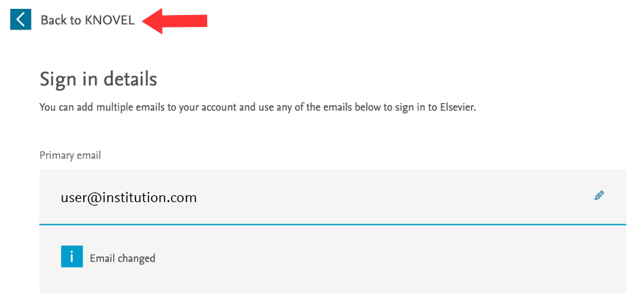Image resolution: width=644 pixels, height=308 pixels.
Task: Click the blue info icon
Action: [x=72, y=258]
